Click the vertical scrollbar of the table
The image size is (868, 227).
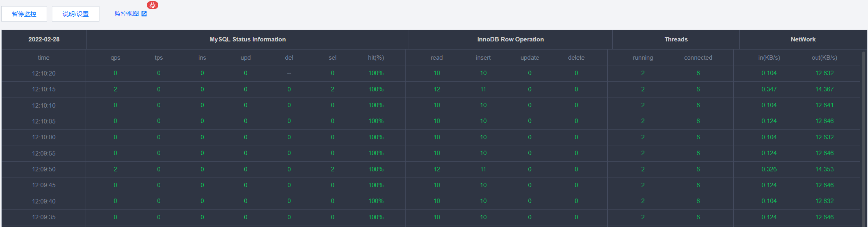click(x=864, y=138)
